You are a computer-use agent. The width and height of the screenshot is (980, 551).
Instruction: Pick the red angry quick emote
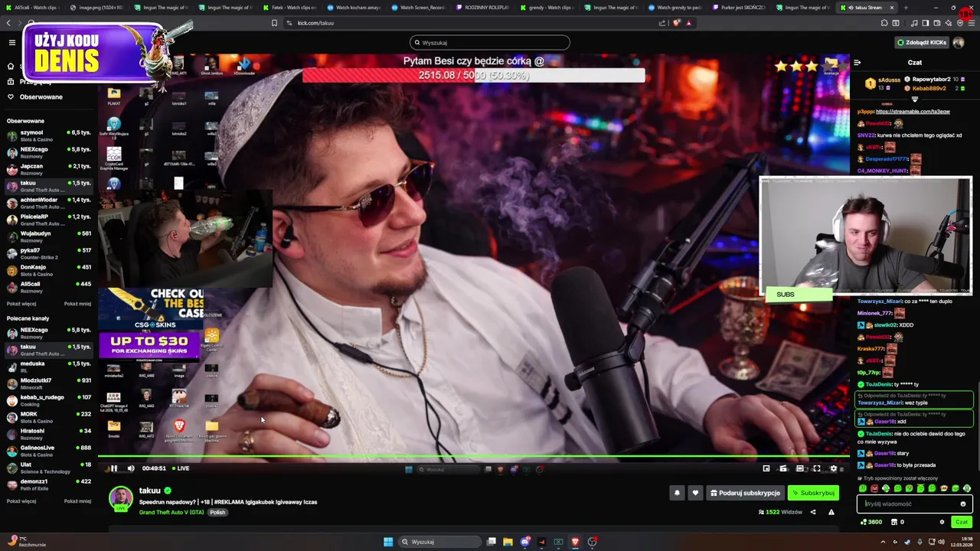[874, 488]
